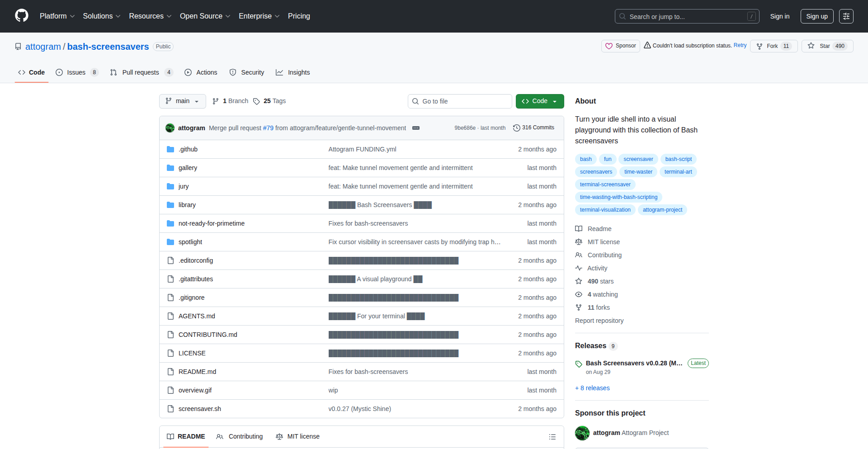The height and width of the screenshot is (449, 868).
Task: Open the appearance settings icon in header
Action: coord(846,16)
